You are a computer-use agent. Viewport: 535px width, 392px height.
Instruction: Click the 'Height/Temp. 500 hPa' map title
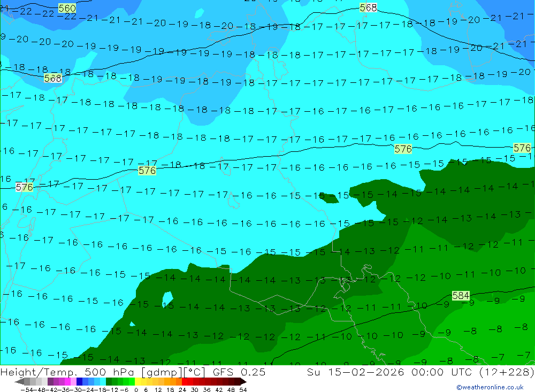67,372
